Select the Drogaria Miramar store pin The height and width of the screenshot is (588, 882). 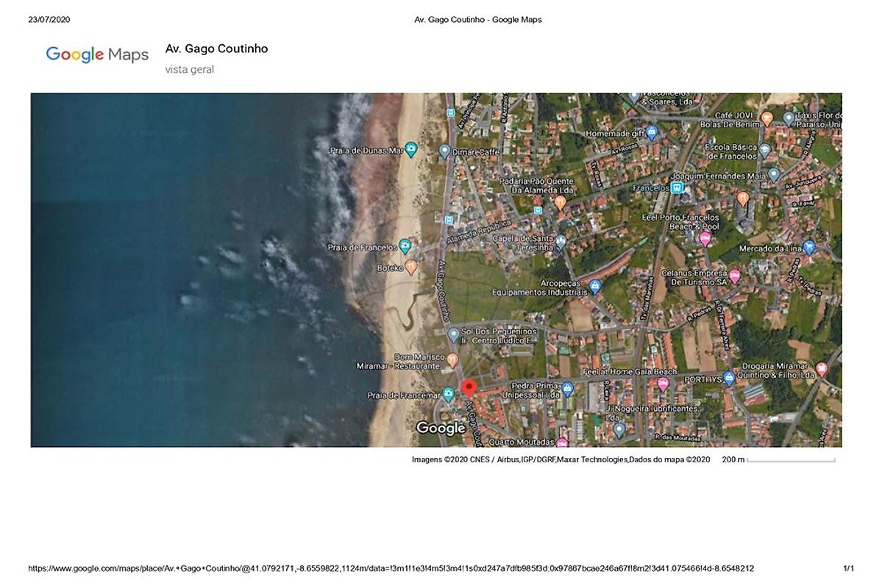click(x=822, y=369)
